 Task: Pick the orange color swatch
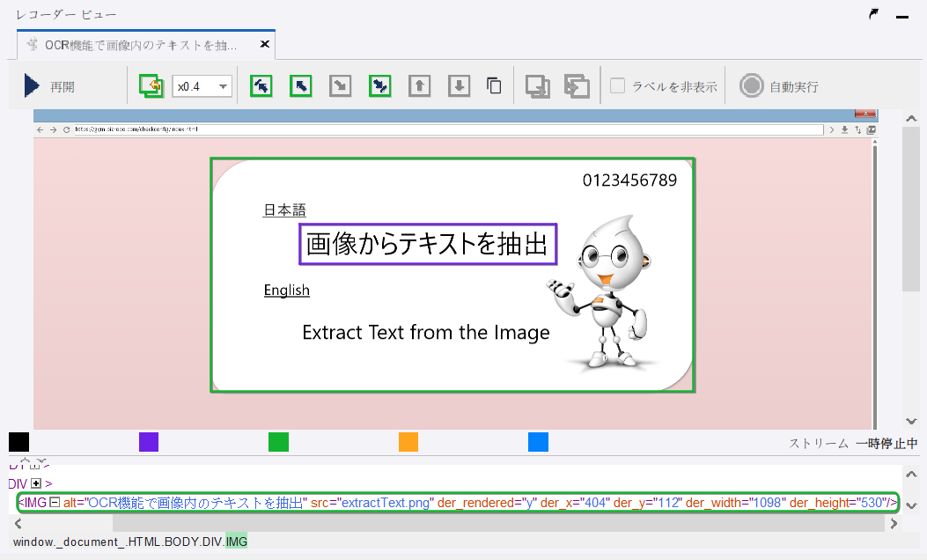tap(408, 442)
